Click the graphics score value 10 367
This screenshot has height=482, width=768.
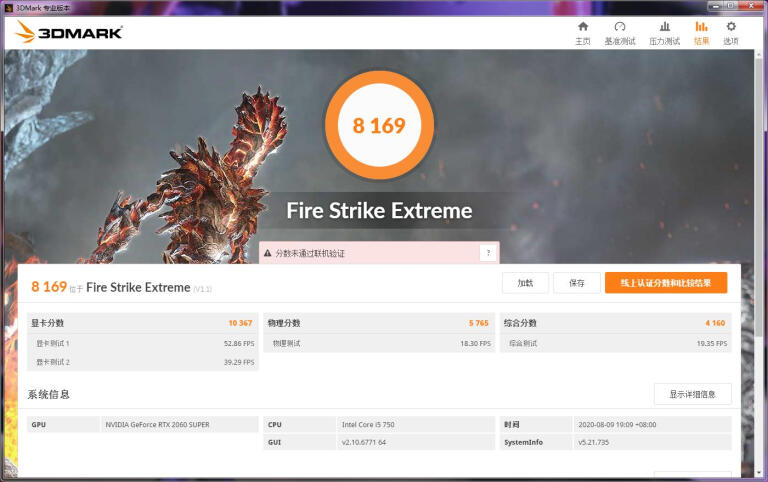point(240,323)
